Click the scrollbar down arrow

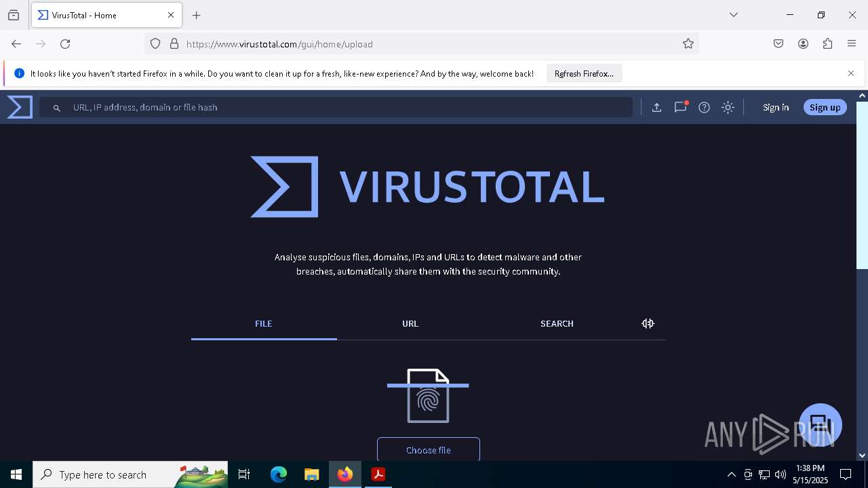(862, 455)
